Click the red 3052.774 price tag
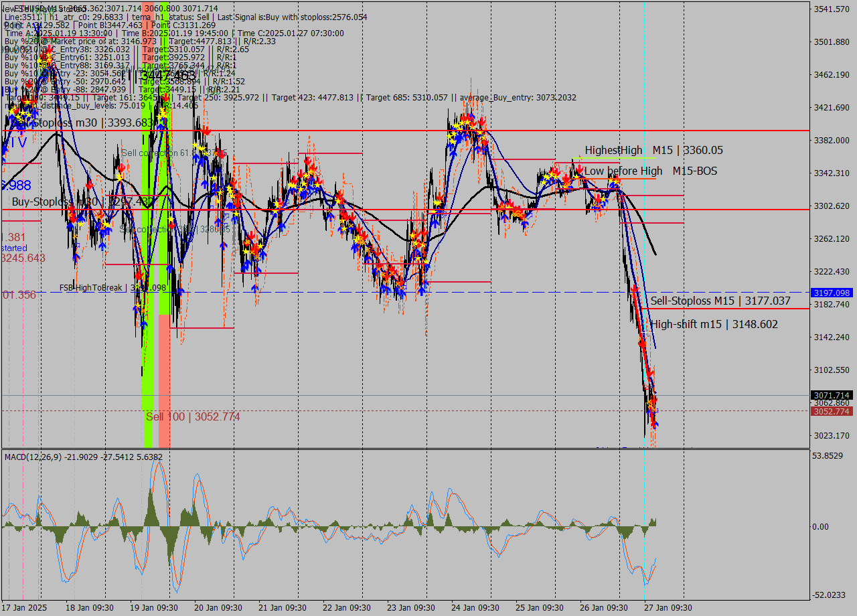This screenshot has width=857, height=616. (831, 411)
